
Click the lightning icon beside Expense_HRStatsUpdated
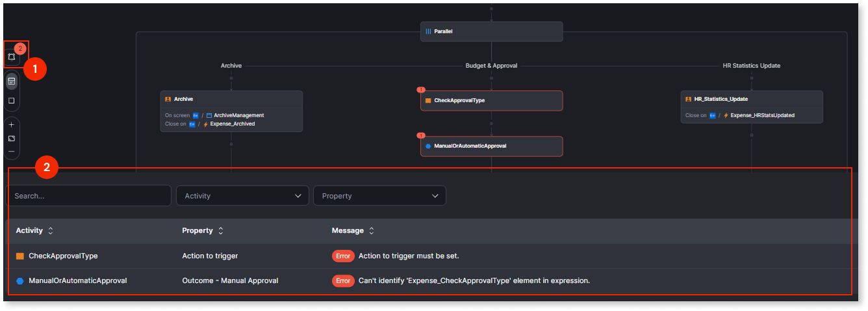726,115
